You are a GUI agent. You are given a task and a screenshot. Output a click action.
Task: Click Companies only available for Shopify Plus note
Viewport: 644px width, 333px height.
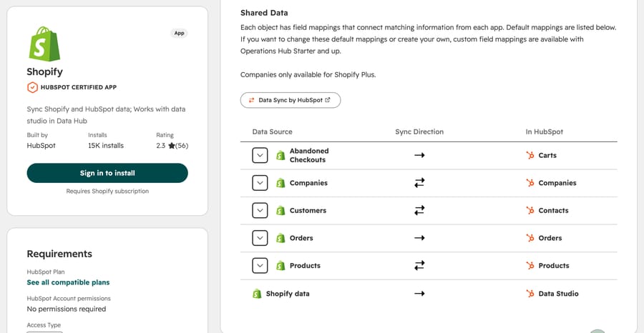308,75
